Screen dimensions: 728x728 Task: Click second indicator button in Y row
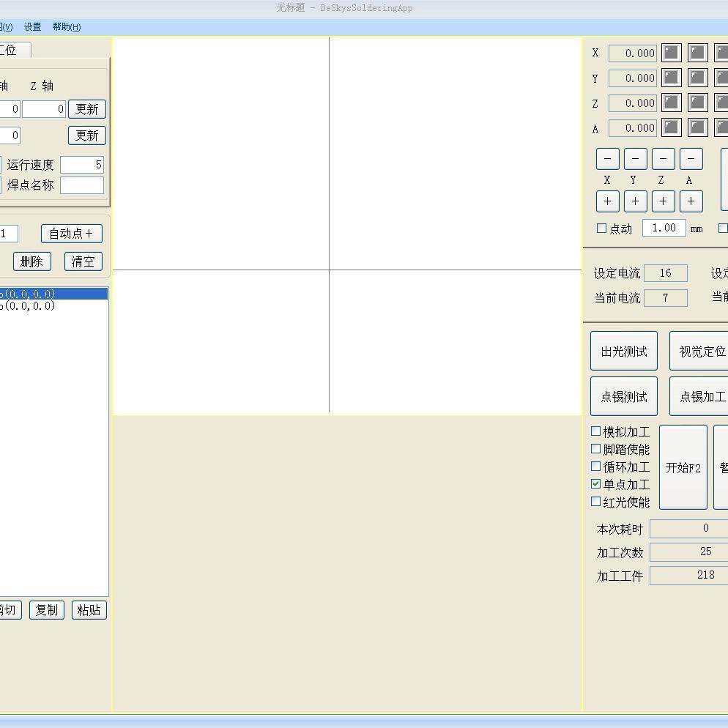point(697,78)
